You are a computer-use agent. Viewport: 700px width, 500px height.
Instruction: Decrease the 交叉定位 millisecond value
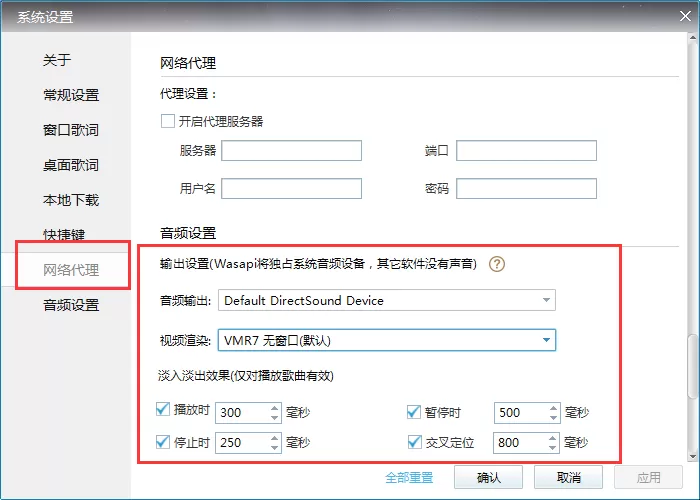point(553,448)
